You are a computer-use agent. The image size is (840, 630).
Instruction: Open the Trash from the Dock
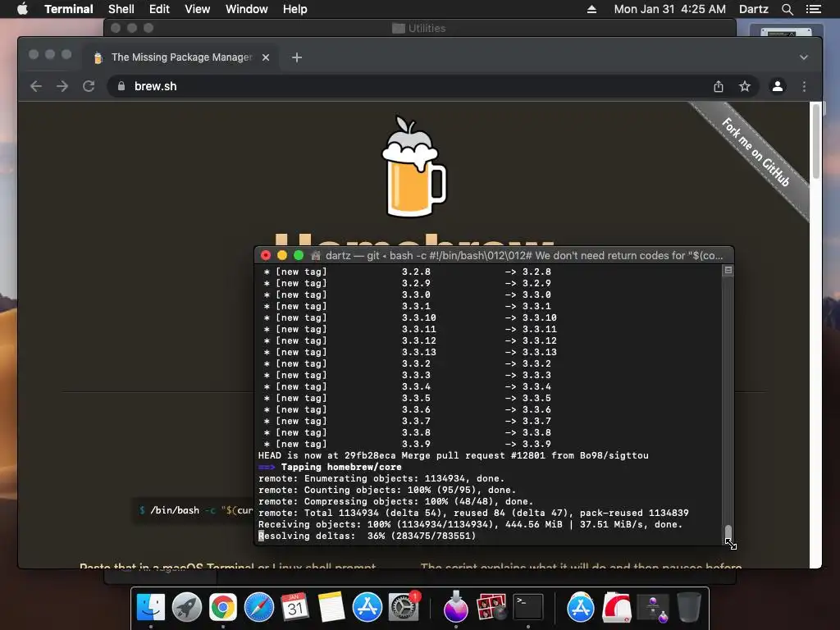(x=689, y=607)
